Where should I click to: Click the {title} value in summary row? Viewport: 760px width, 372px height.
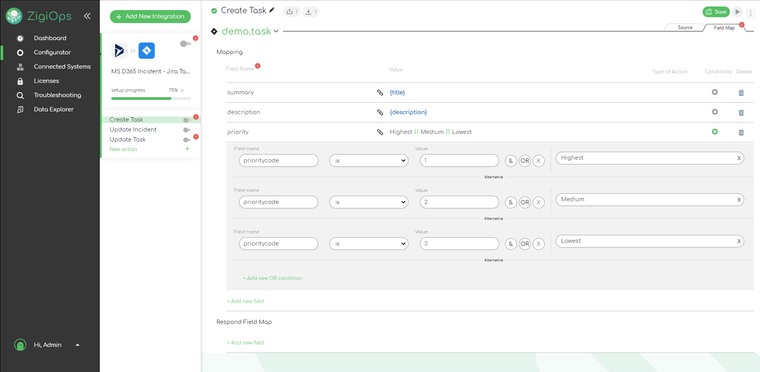(397, 92)
